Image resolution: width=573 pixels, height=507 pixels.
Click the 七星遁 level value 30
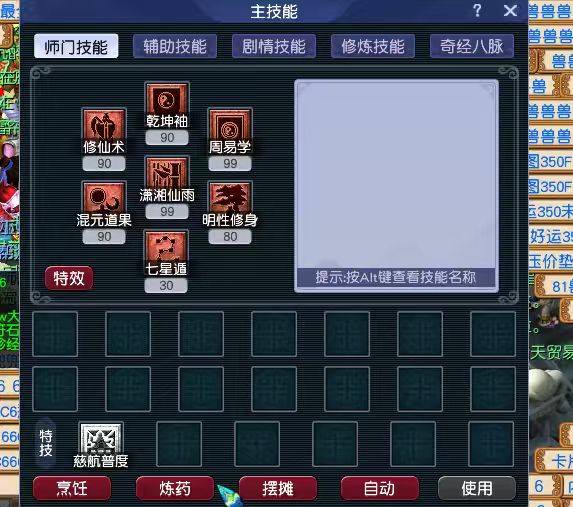pyautogui.click(x=166, y=285)
